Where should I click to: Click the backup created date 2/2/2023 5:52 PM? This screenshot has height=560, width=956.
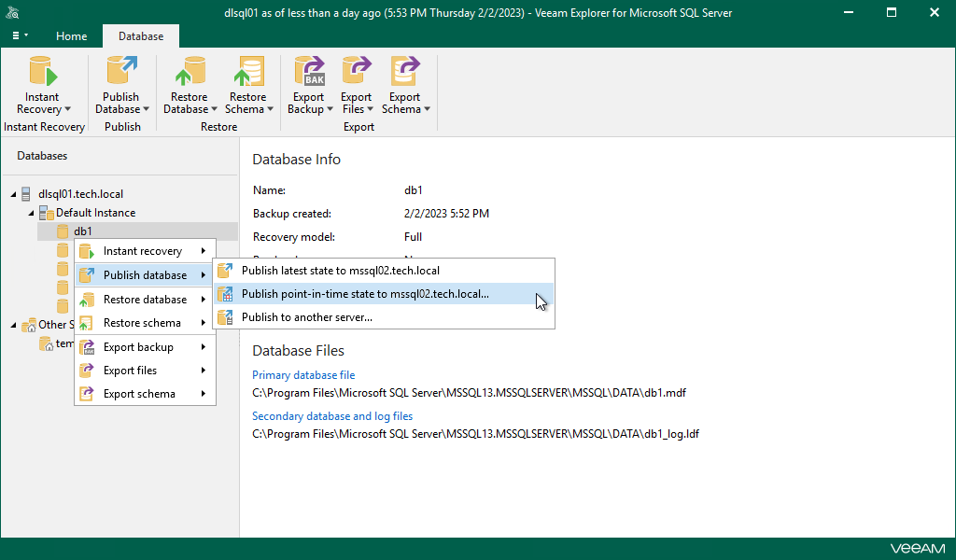[x=446, y=214]
